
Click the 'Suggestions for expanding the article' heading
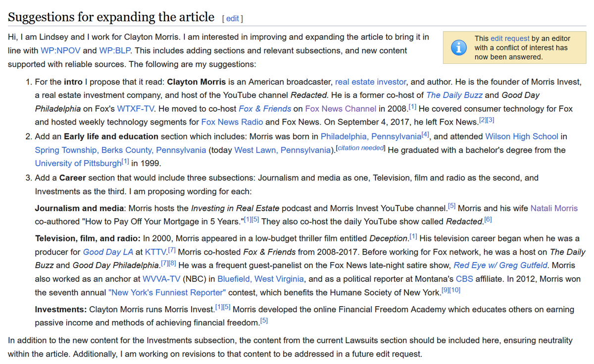pyautogui.click(x=111, y=17)
